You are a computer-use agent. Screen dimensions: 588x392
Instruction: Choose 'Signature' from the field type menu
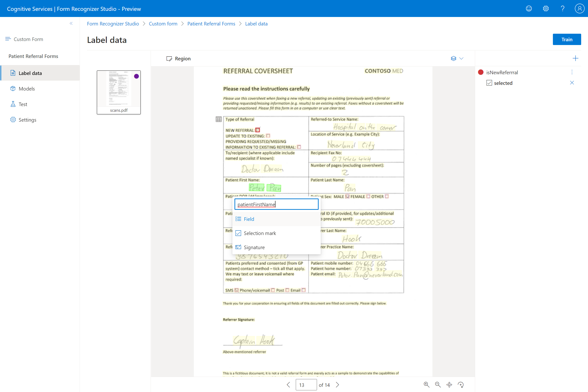tap(254, 247)
